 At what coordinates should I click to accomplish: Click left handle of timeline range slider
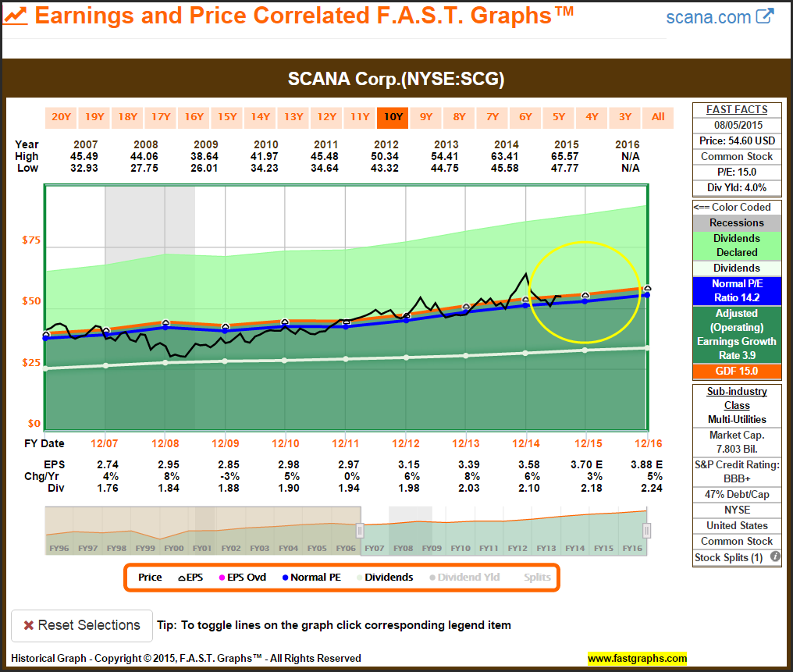[x=360, y=531]
